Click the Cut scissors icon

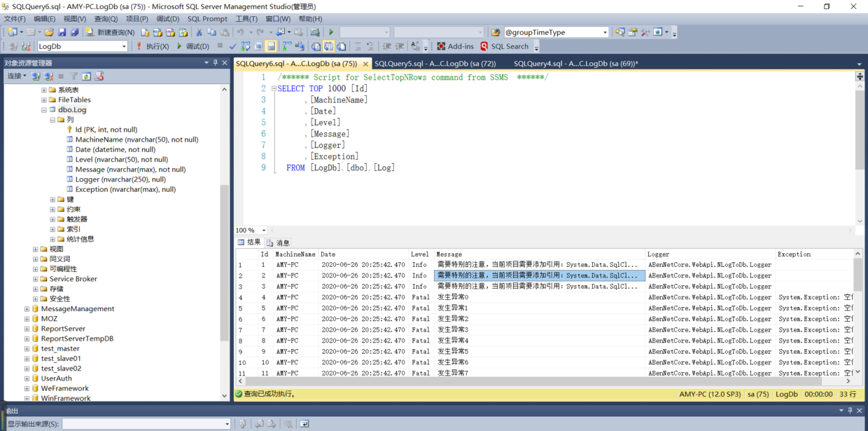tap(199, 32)
